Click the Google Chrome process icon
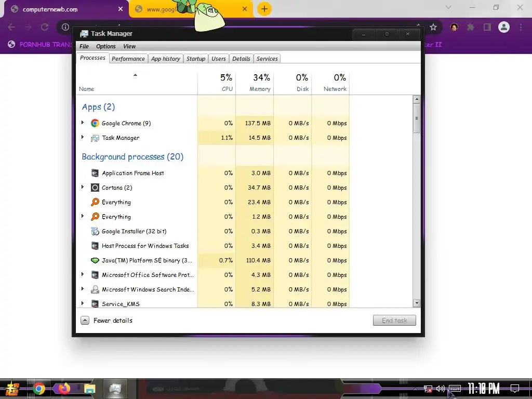 pyautogui.click(x=95, y=123)
